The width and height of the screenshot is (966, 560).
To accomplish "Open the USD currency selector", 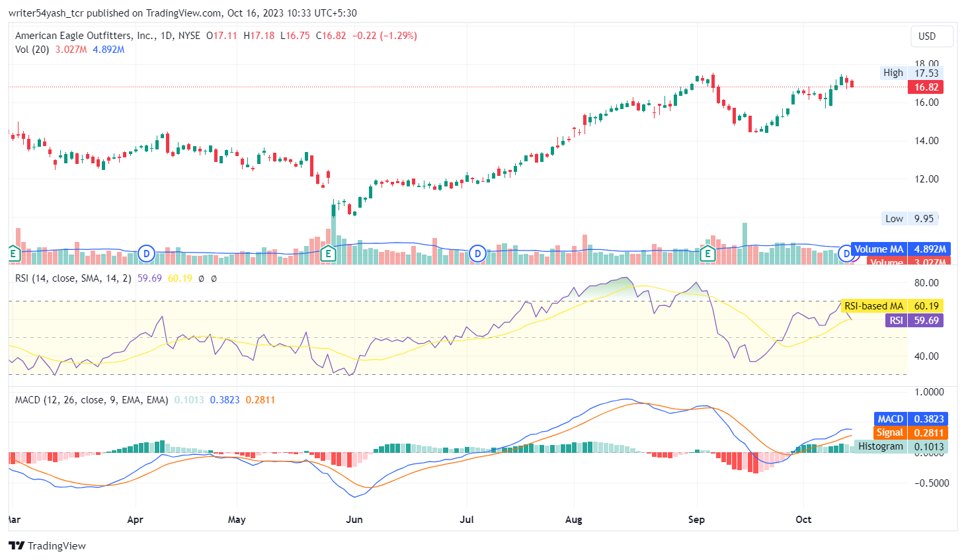I will coord(932,36).
